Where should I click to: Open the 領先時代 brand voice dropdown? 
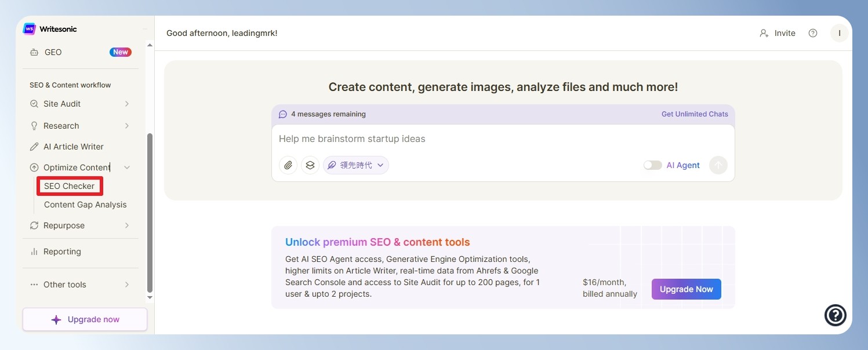(x=356, y=165)
